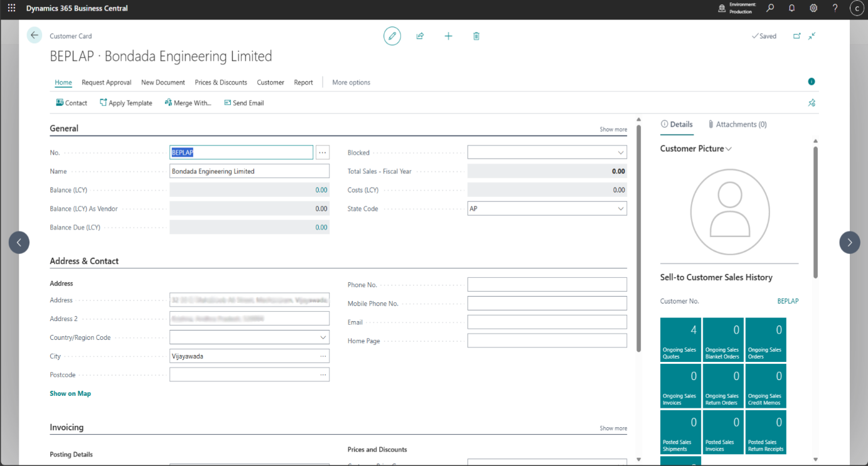Open the Ongoing Sales Invoices tile
868x466 pixels.
680,386
